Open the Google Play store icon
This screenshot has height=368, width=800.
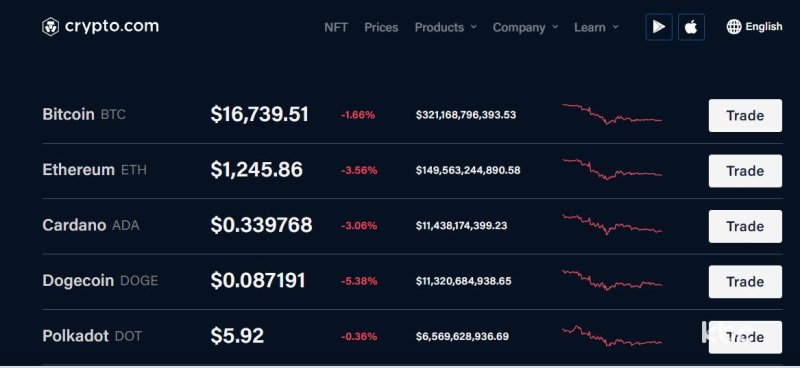coord(659,27)
